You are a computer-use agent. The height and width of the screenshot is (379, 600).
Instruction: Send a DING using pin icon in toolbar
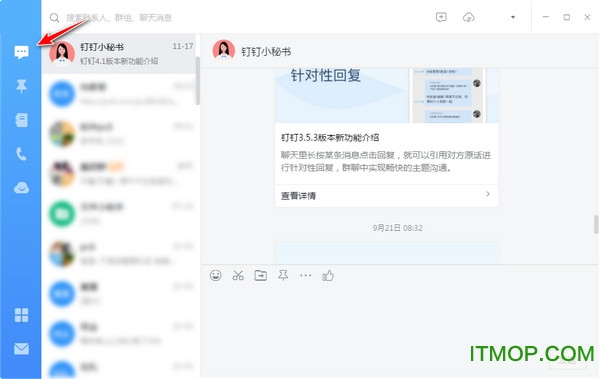[x=283, y=275]
